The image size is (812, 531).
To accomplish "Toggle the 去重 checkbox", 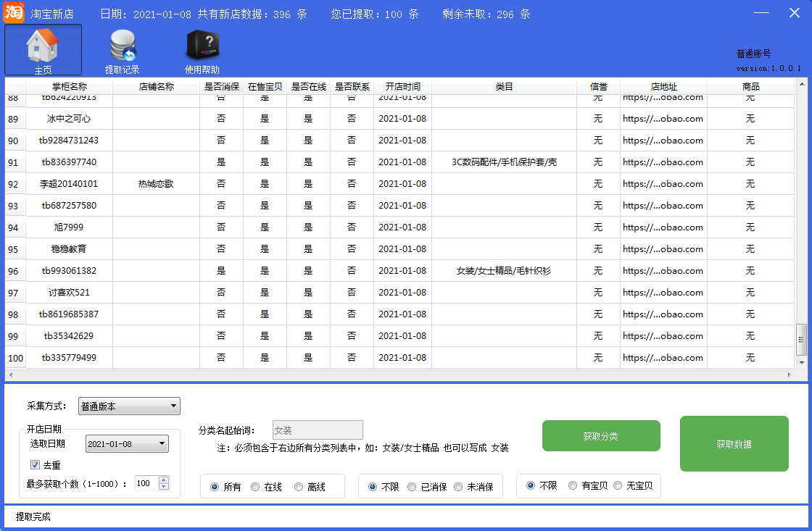I will click(x=35, y=464).
